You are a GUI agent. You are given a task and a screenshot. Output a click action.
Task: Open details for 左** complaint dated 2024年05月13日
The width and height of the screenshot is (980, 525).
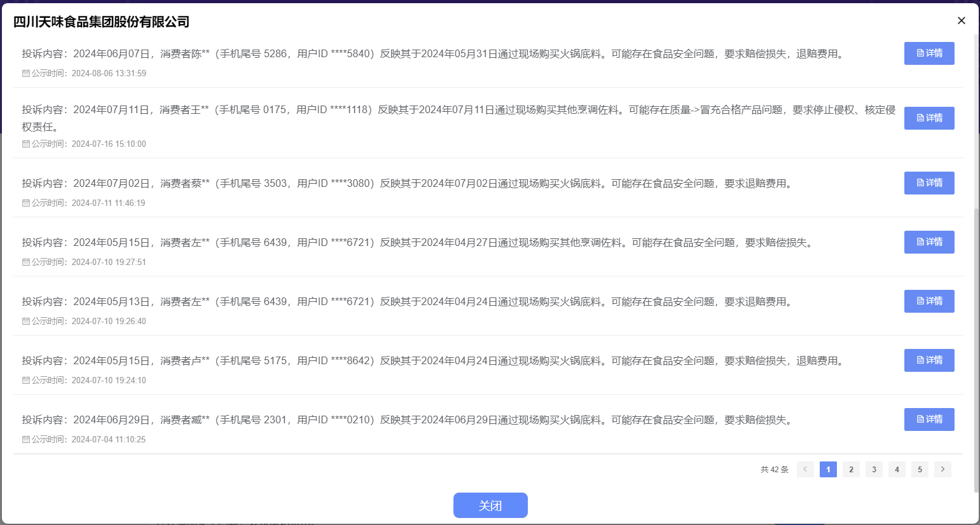(x=929, y=301)
